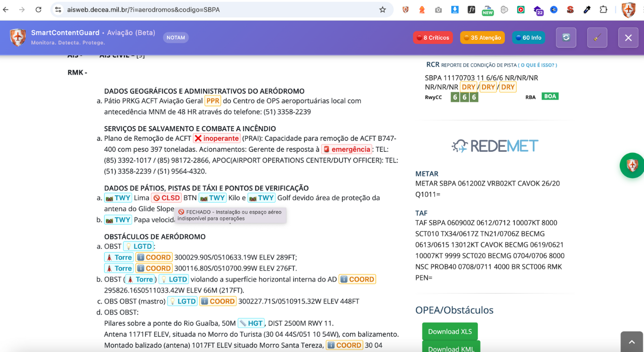Click the CLSD tag on TWY Lima

coord(167,198)
